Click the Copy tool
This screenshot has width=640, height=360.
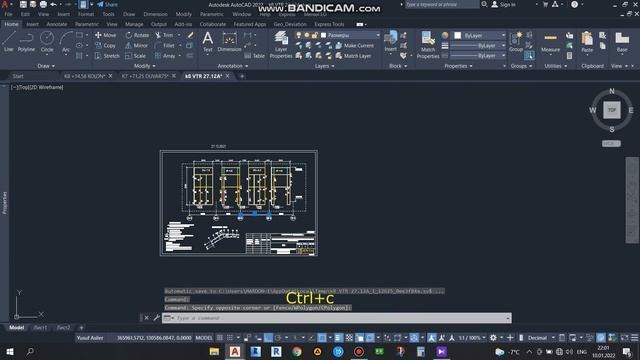point(105,45)
